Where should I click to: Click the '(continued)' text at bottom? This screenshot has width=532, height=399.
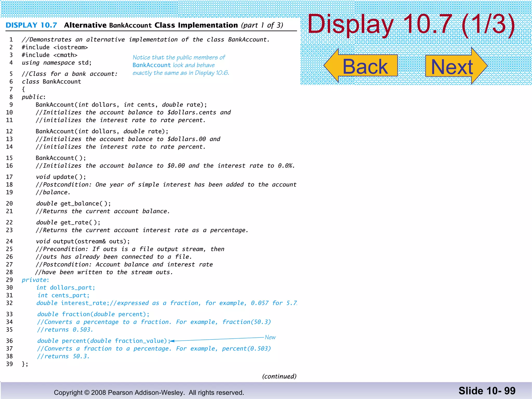tap(279, 376)
